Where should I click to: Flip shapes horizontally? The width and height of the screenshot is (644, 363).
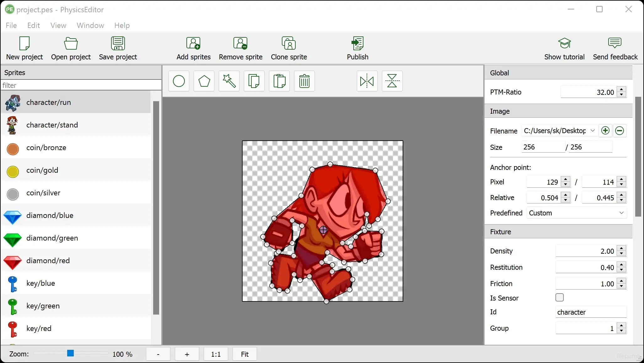click(x=367, y=81)
